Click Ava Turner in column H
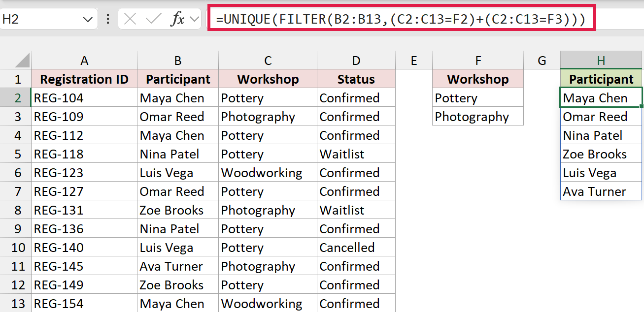This screenshot has width=644, height=312. coord(601,191)
